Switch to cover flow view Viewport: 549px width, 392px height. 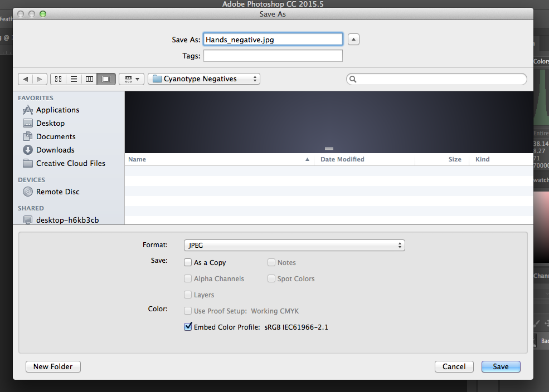106,79
